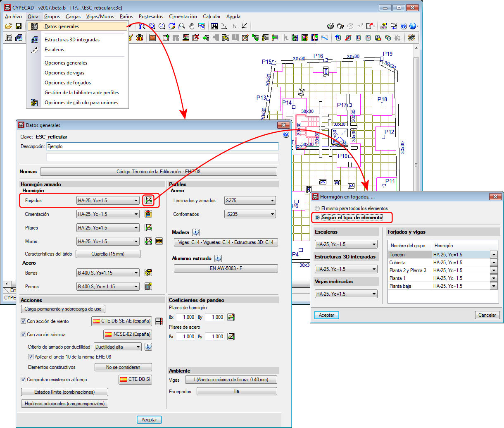Click buckling icon for Pilares de acero
This screenshot has width=504, height=428.
click(x=231, y=337)
